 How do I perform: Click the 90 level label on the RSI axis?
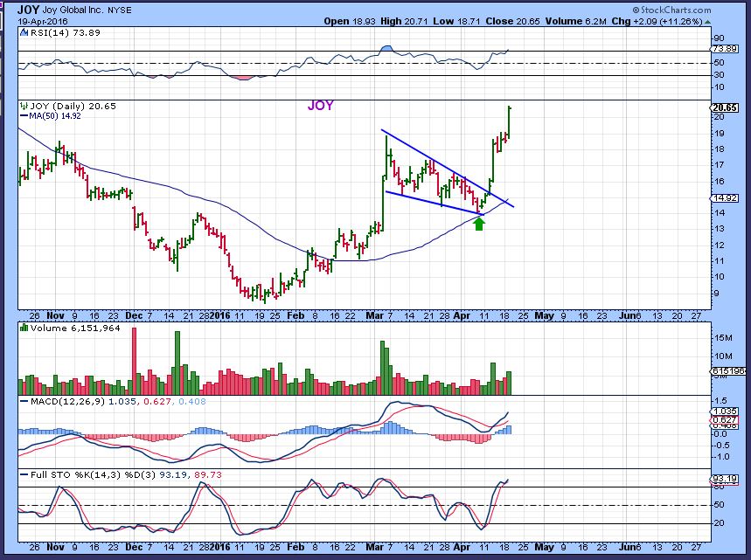tap(719, 38)
